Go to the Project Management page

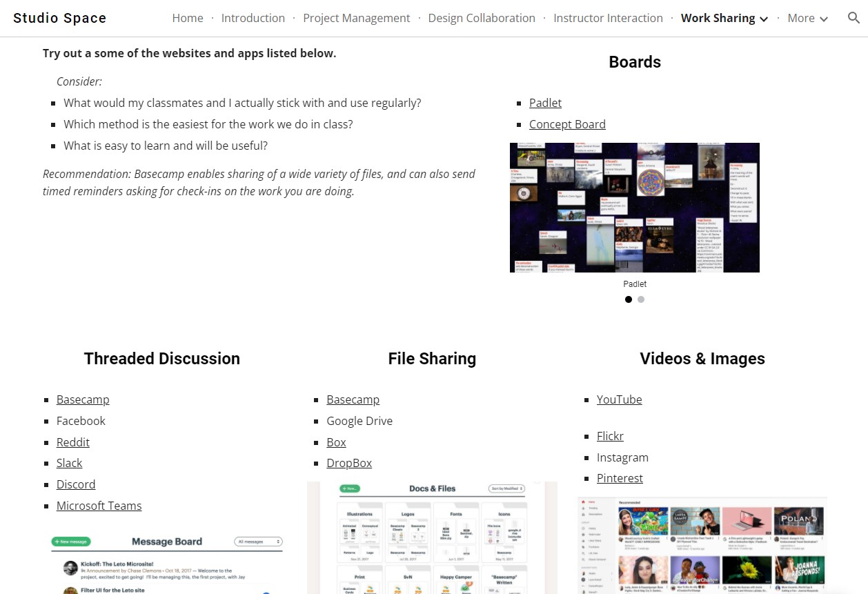click(356, 19)
